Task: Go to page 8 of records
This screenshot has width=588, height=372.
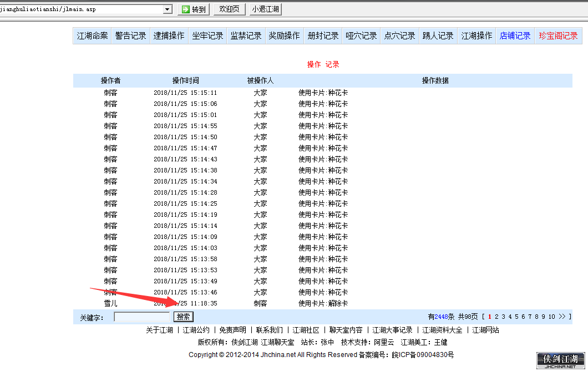Action: 536,317
